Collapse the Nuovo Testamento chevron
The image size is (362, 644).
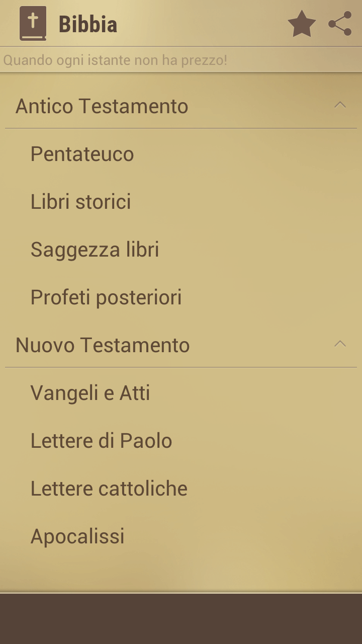coord(340,344)
